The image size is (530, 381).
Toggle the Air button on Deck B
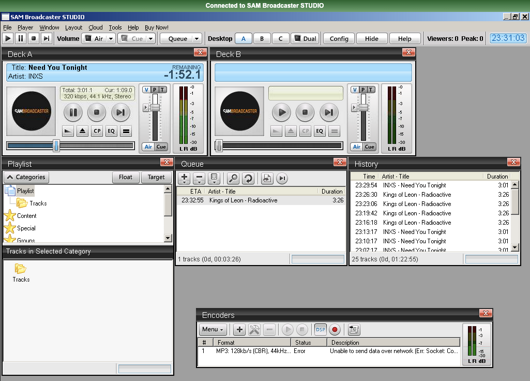[357, 147]
